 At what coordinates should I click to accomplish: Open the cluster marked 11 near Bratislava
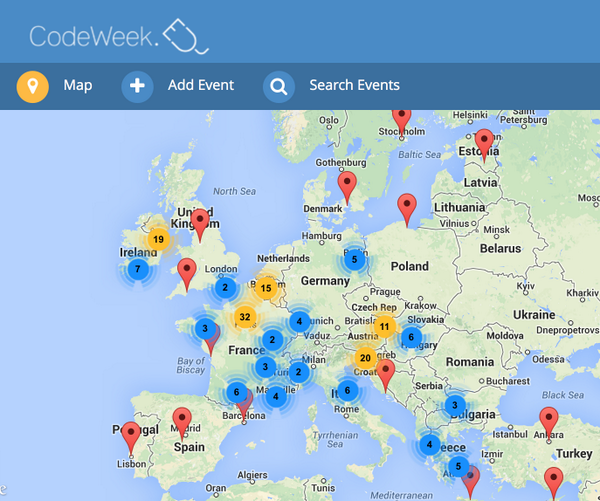pyautogui.click(x=385, y=326)
